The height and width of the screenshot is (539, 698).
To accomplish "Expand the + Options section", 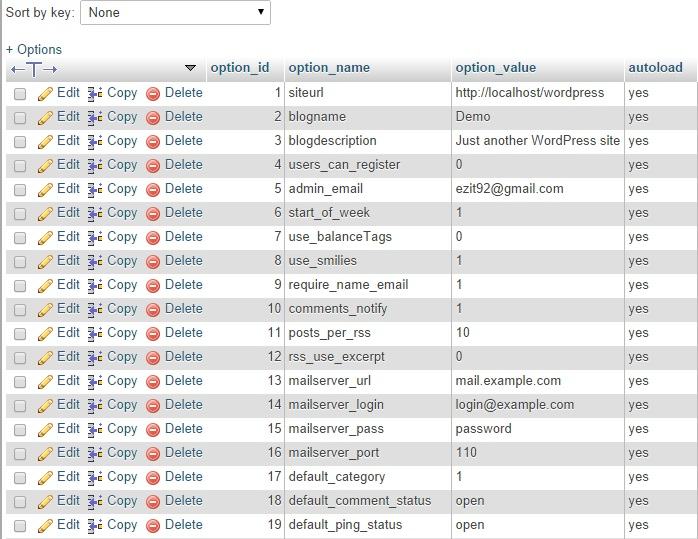I will click(x=34, y=49).
